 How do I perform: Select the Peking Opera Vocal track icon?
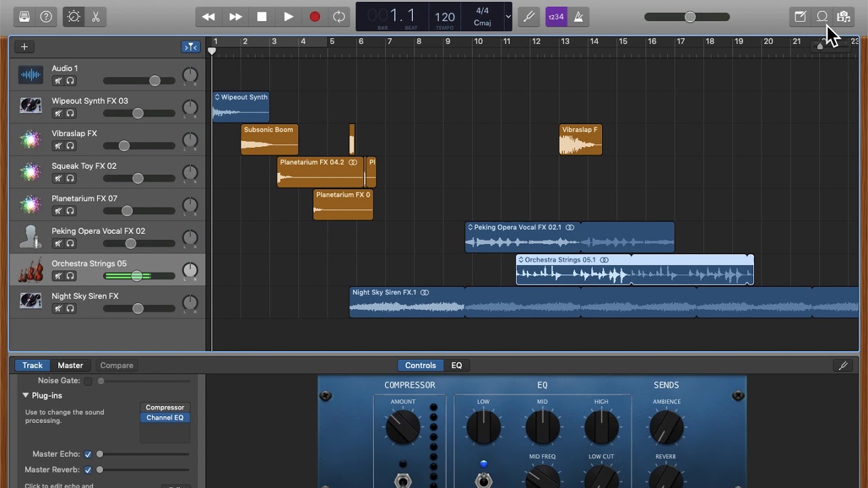tap(31, 238)
